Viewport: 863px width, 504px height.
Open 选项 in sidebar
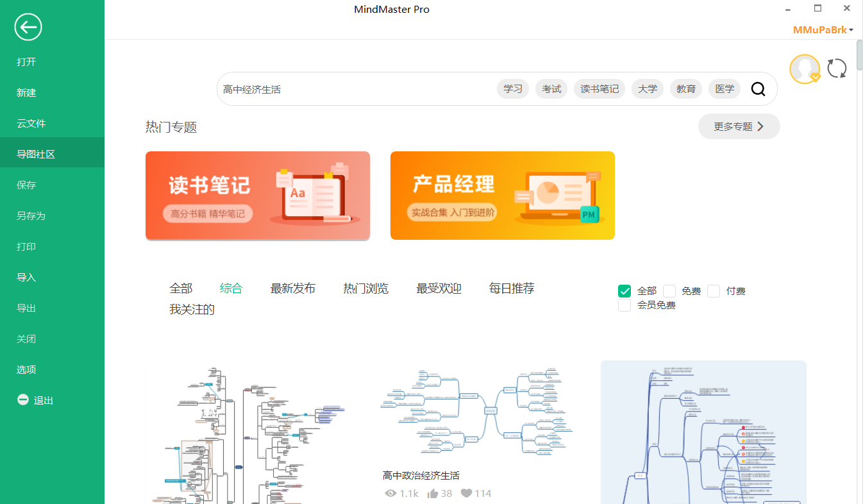tap(52, 370)
